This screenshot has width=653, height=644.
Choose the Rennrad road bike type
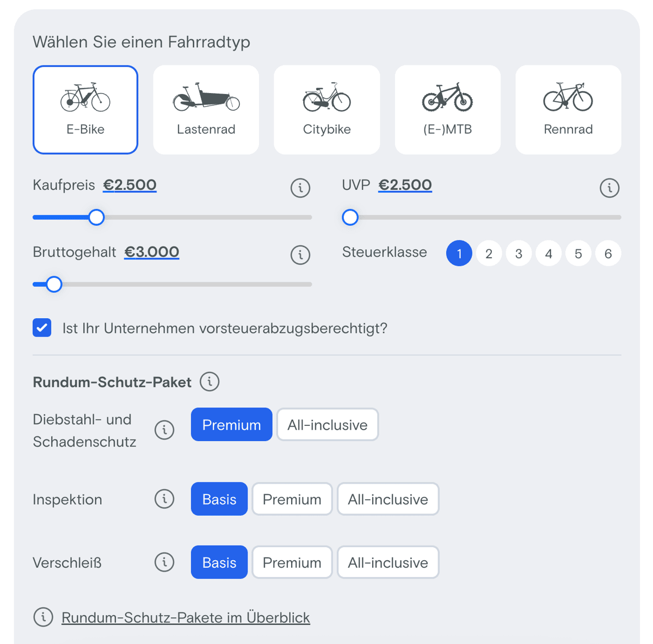pyautogui.click(x=568, y=110)
